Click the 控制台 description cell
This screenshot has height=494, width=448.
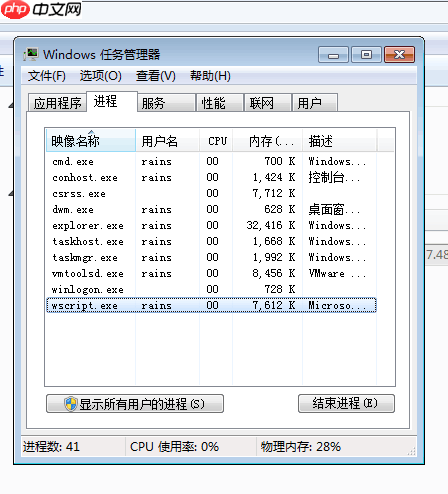point(334,177)
